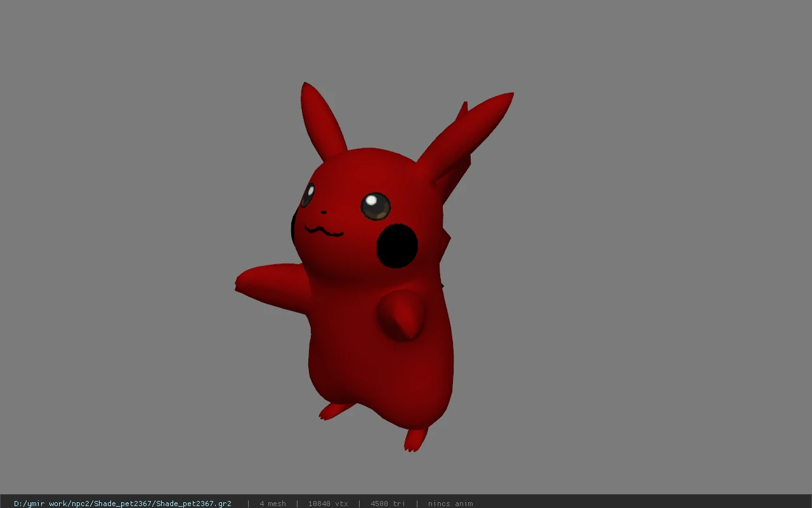Click the '10840 vtx' vertex count entry
812x508 pixels.
coord(328,504)
